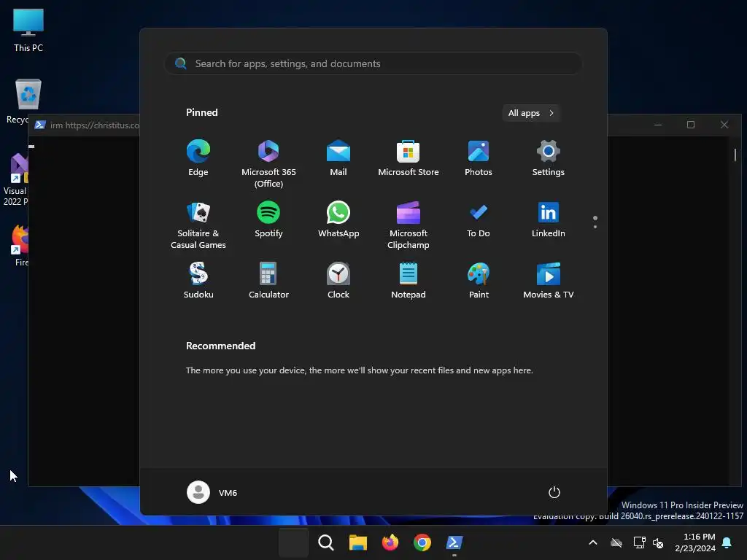Show hidden system tray icons
The height and width of the screenshot is (560, 747).
pos(593,542)
